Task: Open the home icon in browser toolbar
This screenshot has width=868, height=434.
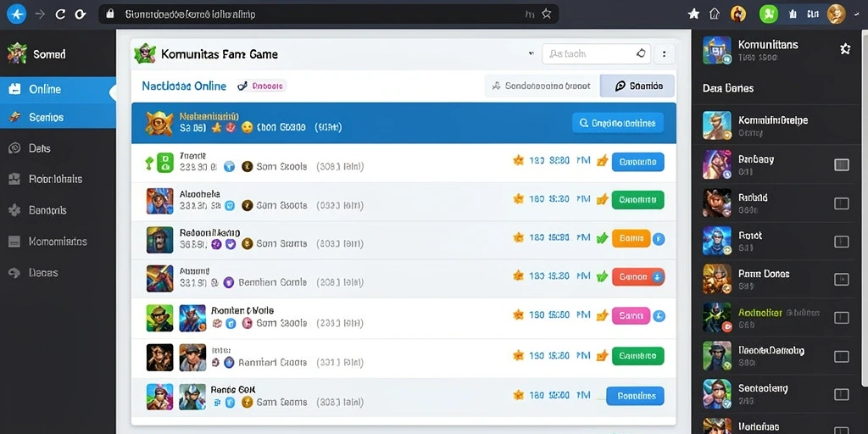Action: tap(715, 14)
